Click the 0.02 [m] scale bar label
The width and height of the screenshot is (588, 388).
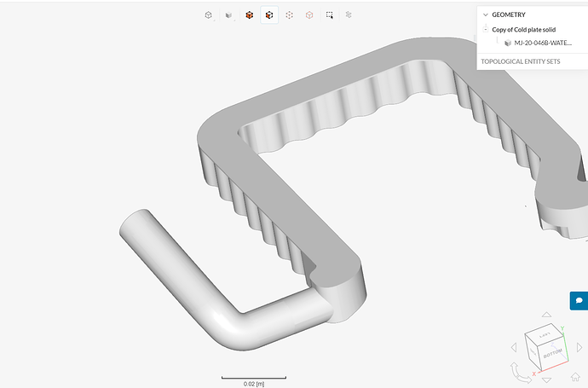point(254,384)
